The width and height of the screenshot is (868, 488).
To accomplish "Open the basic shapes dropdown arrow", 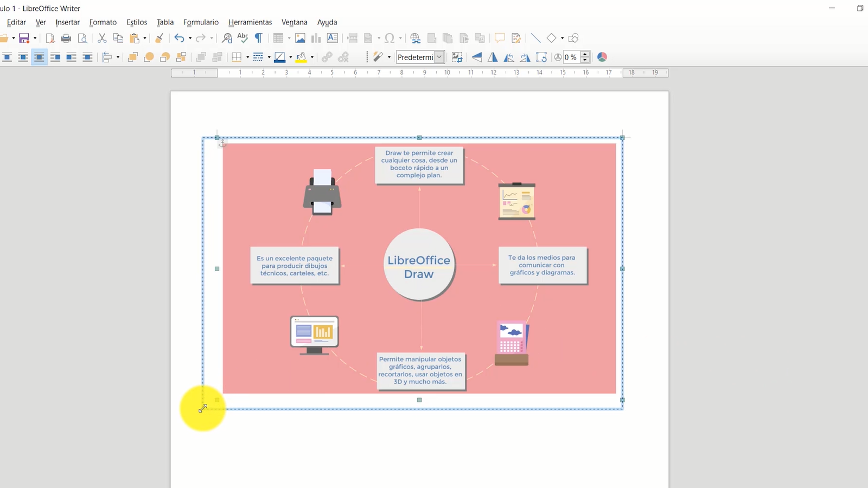I will click(x=562, y=38).
